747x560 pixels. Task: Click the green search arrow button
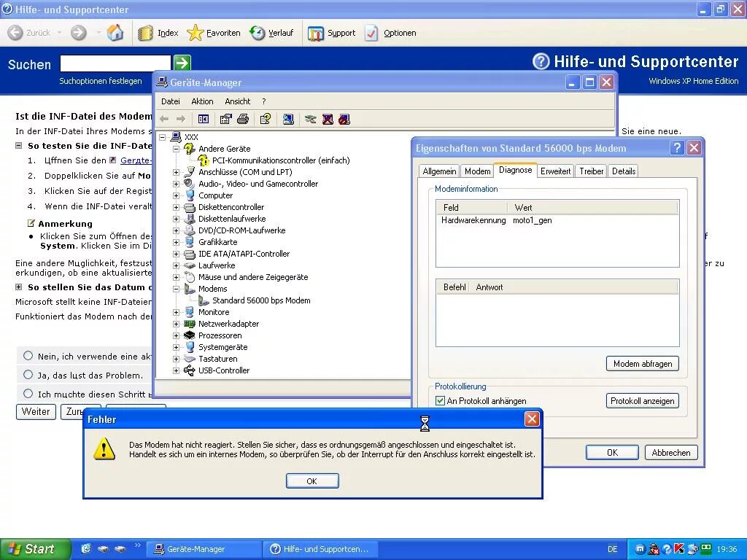click(182, 63)
